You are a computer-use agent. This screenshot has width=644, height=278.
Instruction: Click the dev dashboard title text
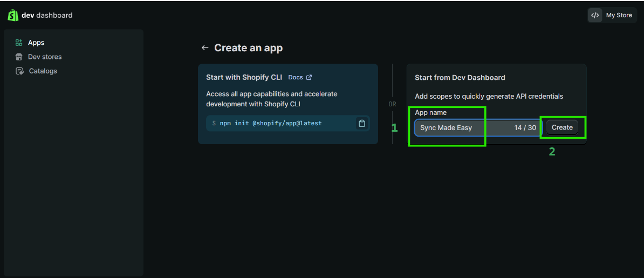click(x=47, y=15)
